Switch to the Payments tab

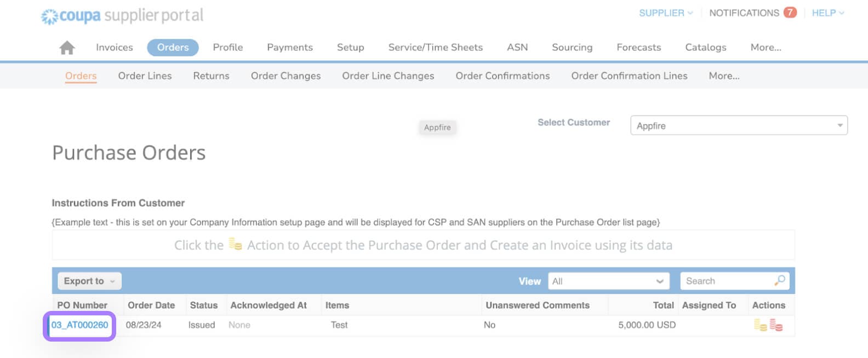click(x=290, y=48)
